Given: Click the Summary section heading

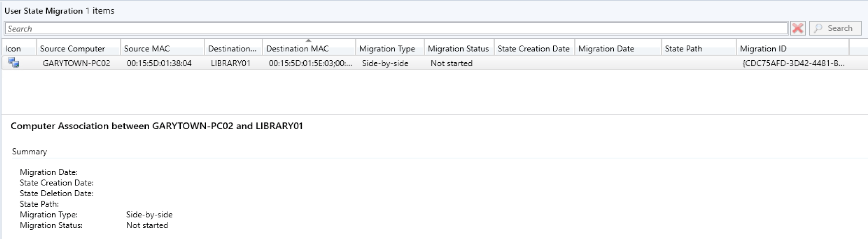Looking at the screenshot, I should click(x=30, y=152).
